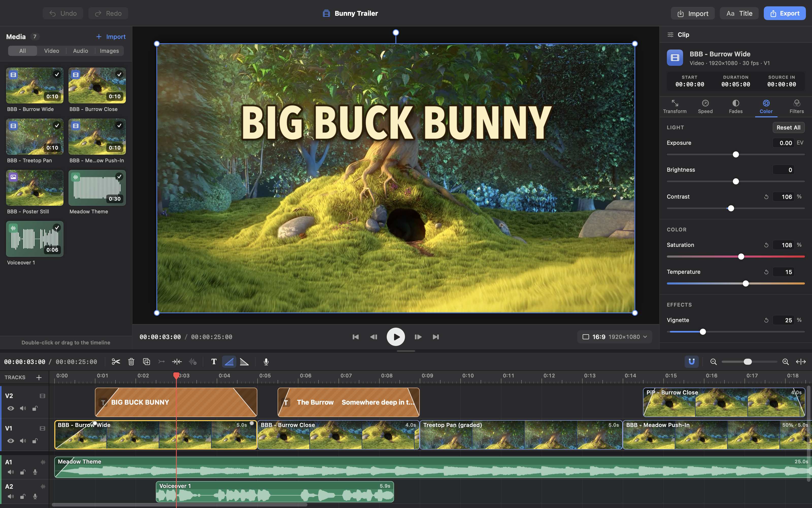The width and height of the screenshot is (812, 508).
Task: Trim at playhead with the inward arrows icon
Action: tap(177, 361)
